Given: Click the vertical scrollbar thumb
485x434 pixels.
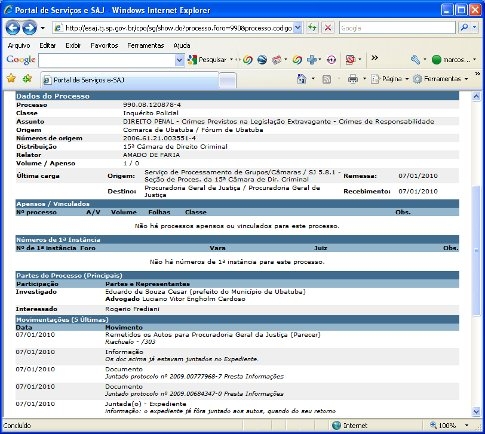Looking at the screenshot, I should [x=476, y=250].
